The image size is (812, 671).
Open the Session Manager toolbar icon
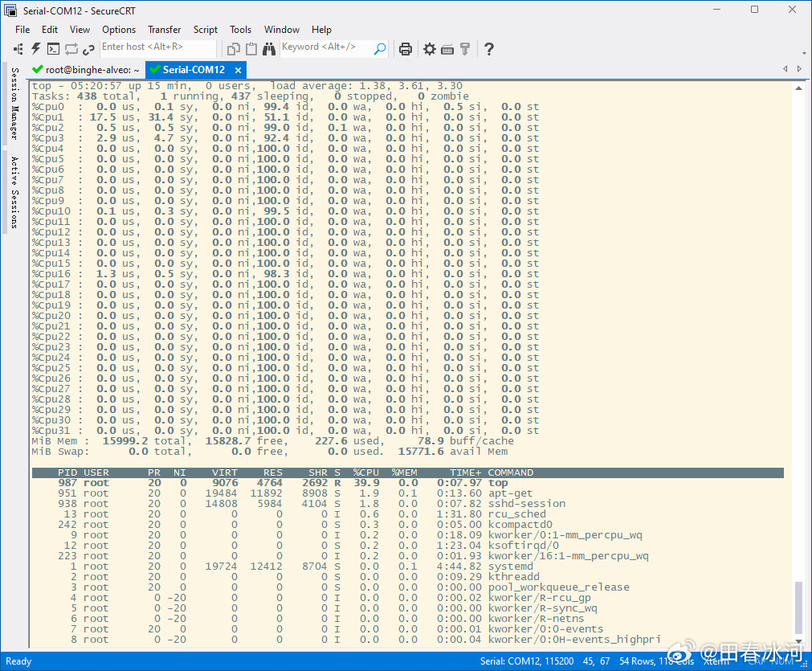[x=18, y=49]
